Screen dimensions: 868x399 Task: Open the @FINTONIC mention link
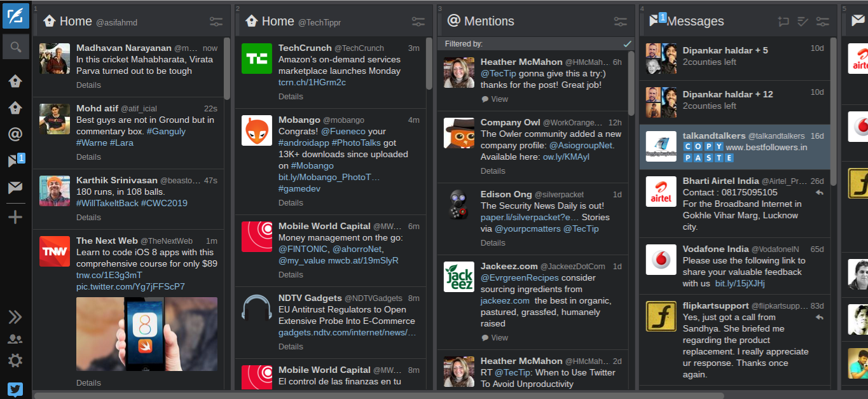pos(302,248)
